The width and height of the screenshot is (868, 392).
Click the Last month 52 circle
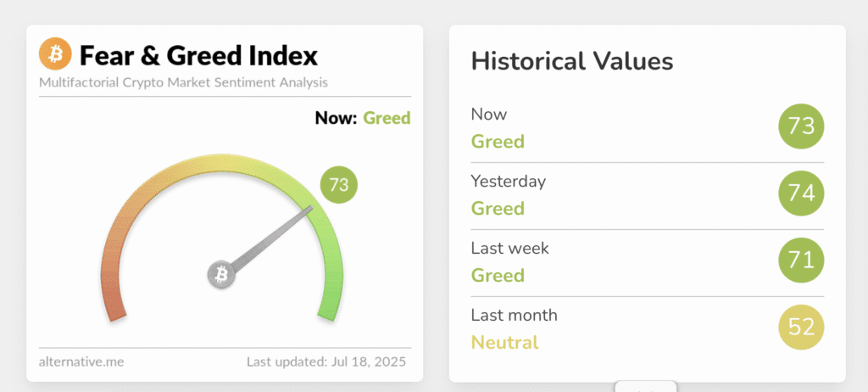point(801,328)
